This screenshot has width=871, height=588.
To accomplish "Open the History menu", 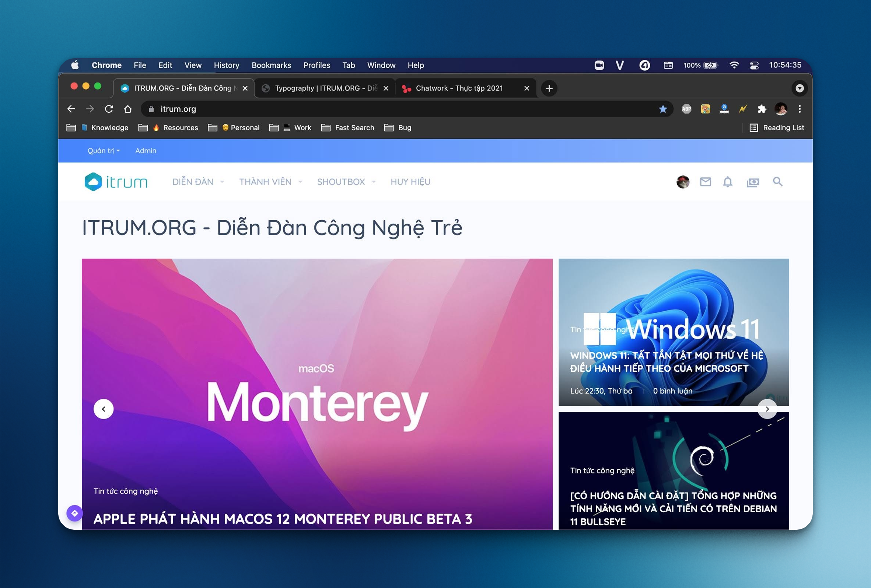I will click(x=226, y=65).
